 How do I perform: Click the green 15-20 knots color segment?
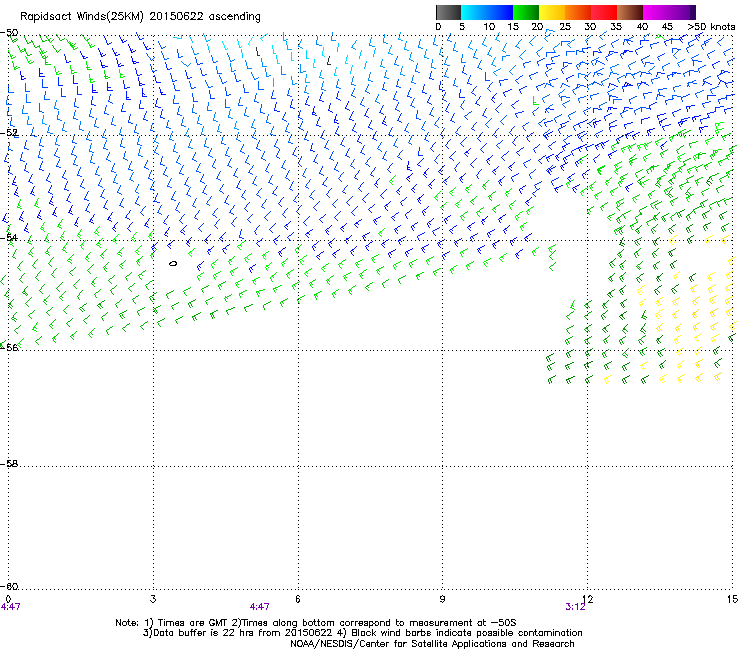click(x=526, y=12)
